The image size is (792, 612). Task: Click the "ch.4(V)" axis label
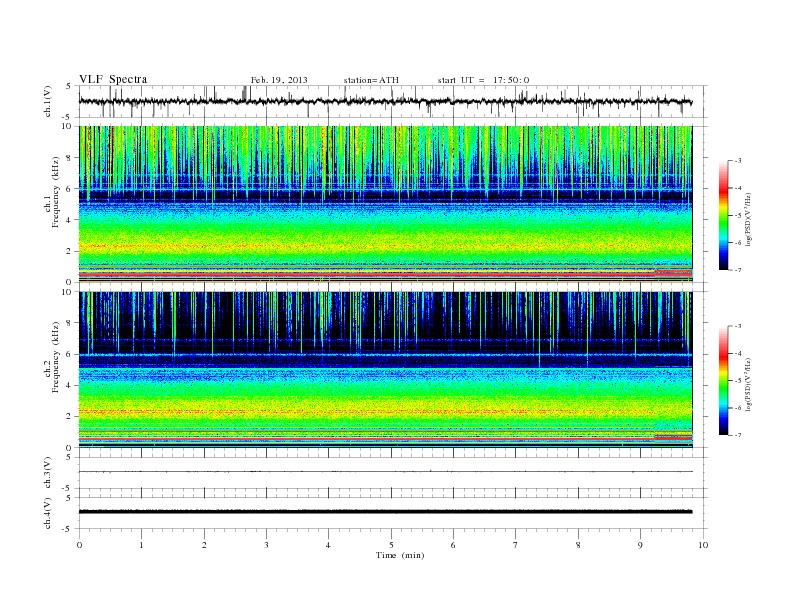(48, 513)
